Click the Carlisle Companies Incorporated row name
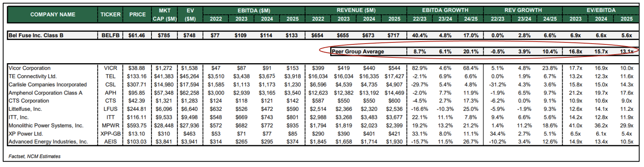The image size is (644, 167). (x=48, y=84)
